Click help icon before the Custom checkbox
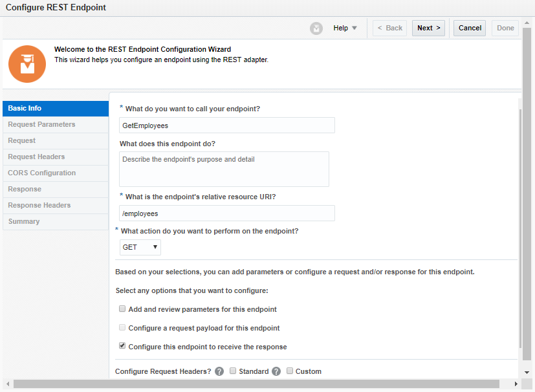535x392 pixels. 276,371
